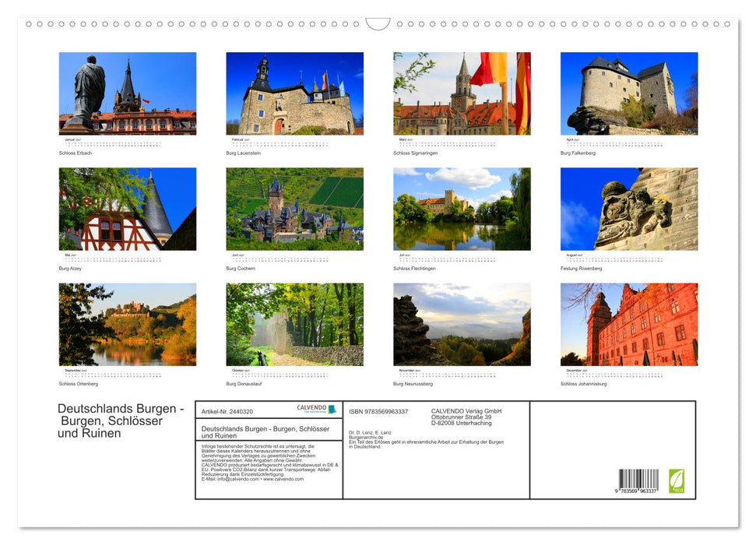Click the Burg Neunussberg ruin photo
The height and width of the screenshot is (545, 756).
tap(462, 324)
